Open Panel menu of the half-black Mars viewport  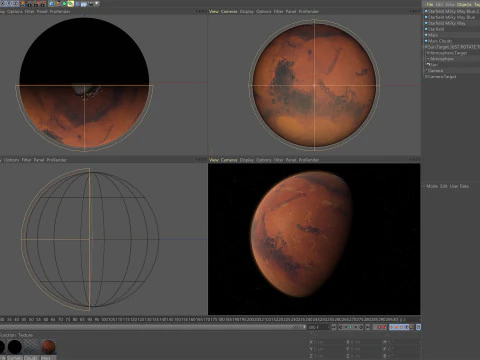pos(42,11)
